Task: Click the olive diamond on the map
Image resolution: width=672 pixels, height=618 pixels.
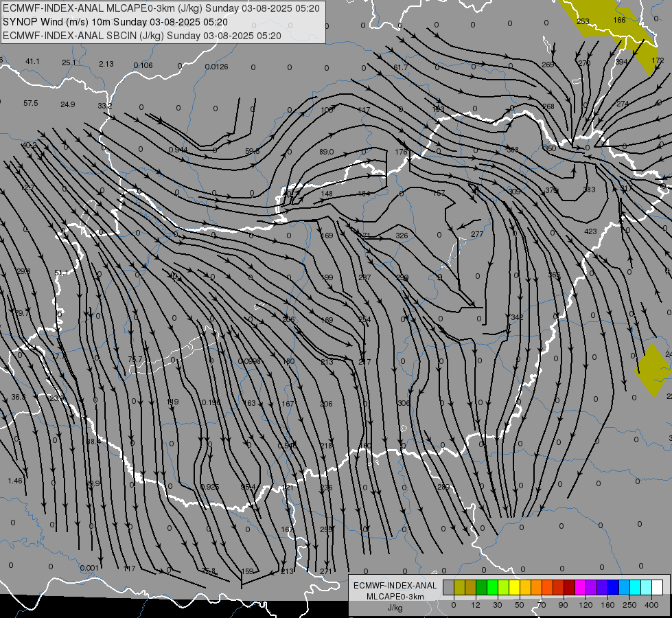Action: point(653,369)
